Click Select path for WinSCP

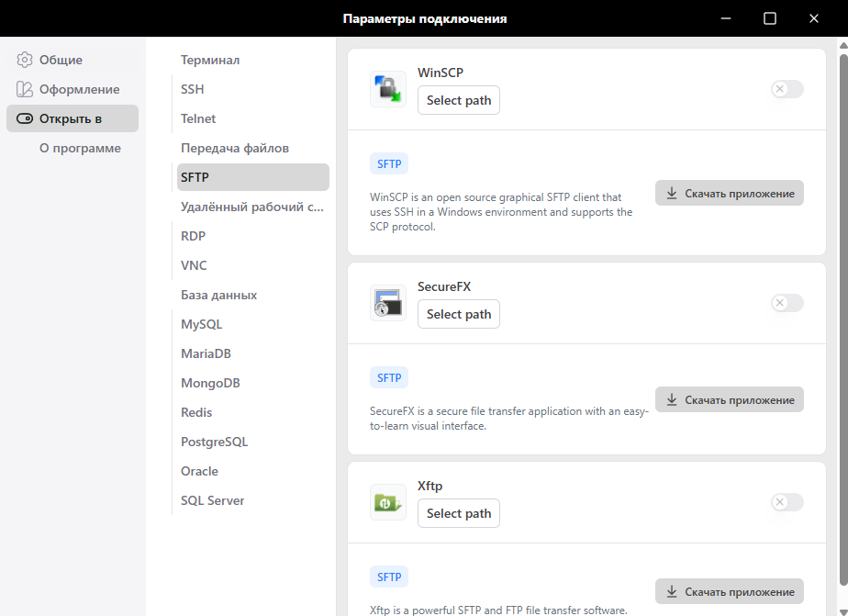459,100
